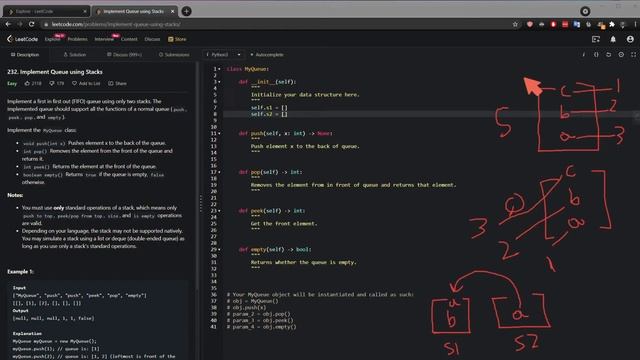Click the '232. Implement Queue using Stacks' title
640x360 pixels.
55,72
